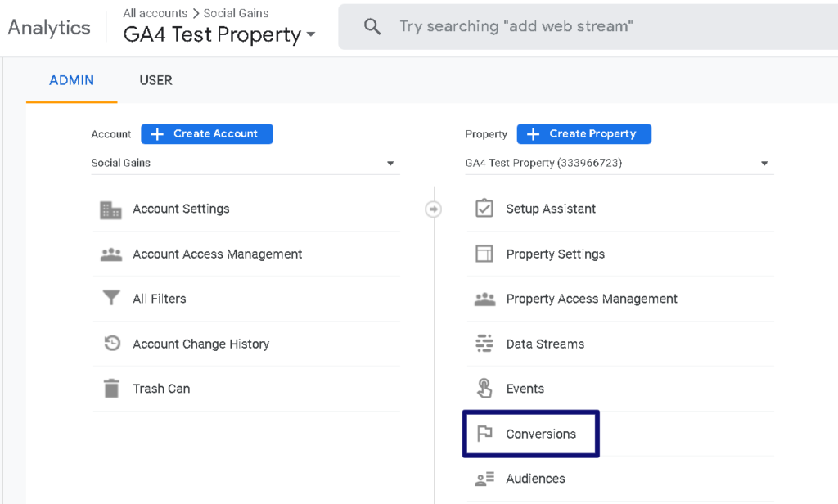The image size is (838, 504).
Task: Click the plus icon in Create Property
Action: coord(533,134)
